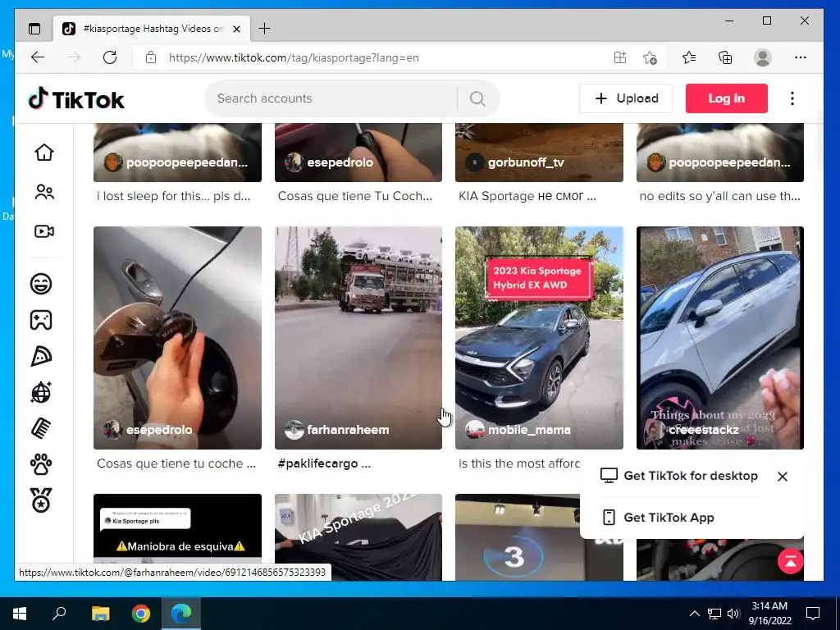Click the Log in button

pyautogui.click(x=727, y=98)
